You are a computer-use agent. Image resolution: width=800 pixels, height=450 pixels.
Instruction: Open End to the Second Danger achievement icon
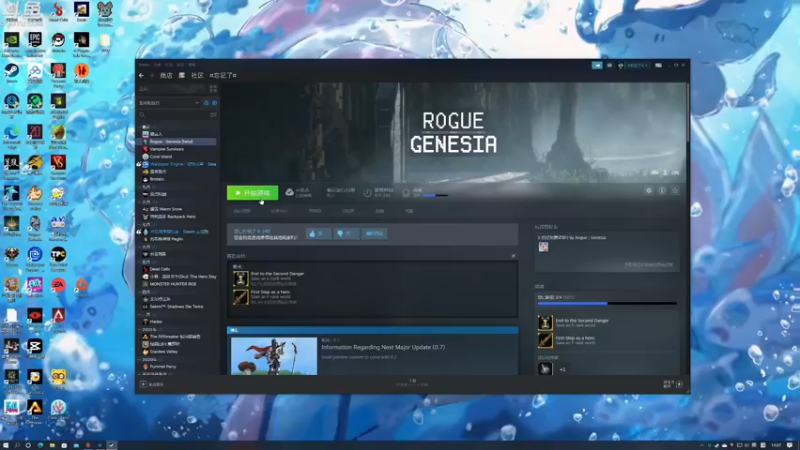[241, 279]
